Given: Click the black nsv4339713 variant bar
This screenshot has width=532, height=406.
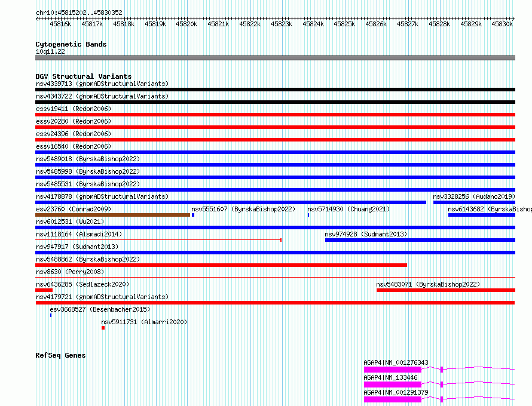Looking at the screenshot, I should coord(276,90).
